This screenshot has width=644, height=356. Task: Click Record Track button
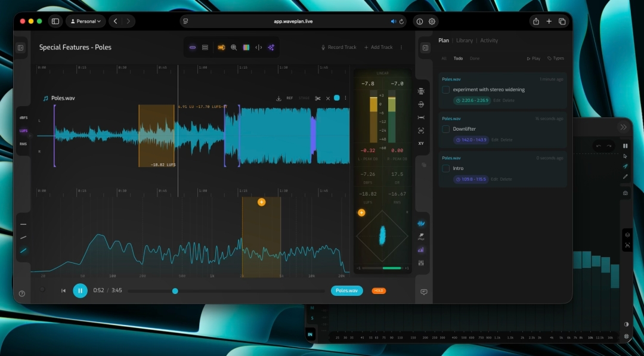point(339,47)
